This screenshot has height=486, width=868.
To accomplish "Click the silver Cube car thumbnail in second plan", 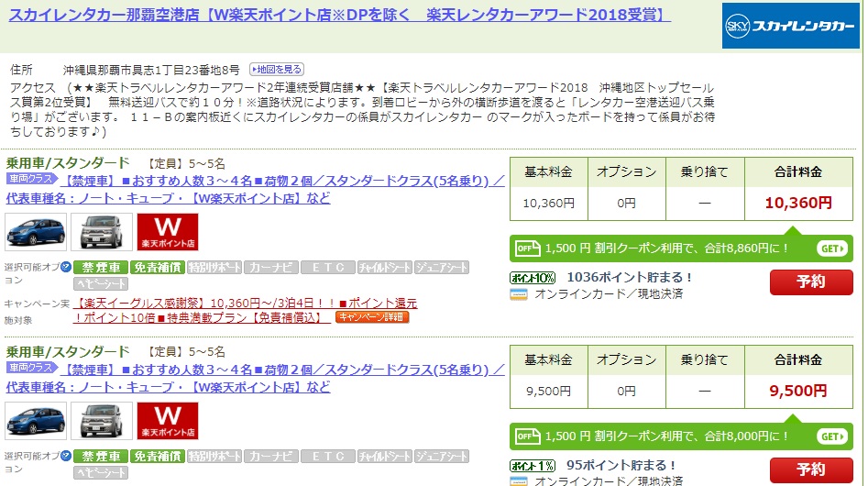I will [x=102, y=421].
